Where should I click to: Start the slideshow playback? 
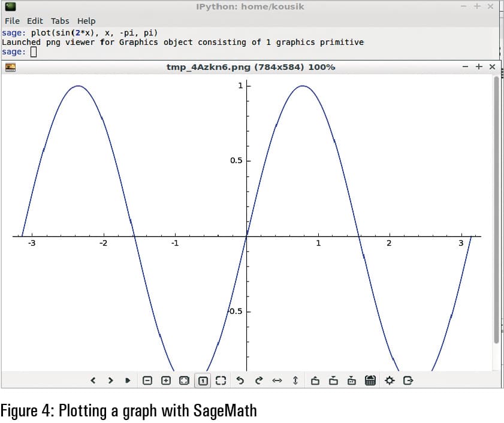click(x=128, y=380)
